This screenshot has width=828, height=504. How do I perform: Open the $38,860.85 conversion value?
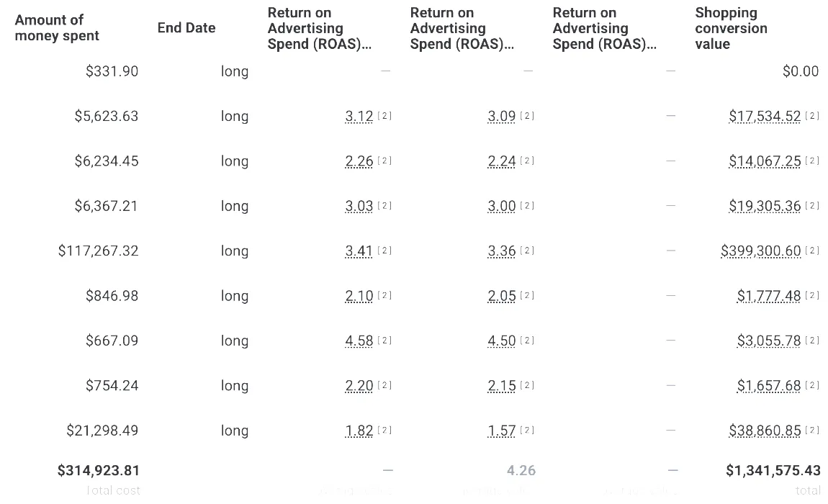coord(765,431)
